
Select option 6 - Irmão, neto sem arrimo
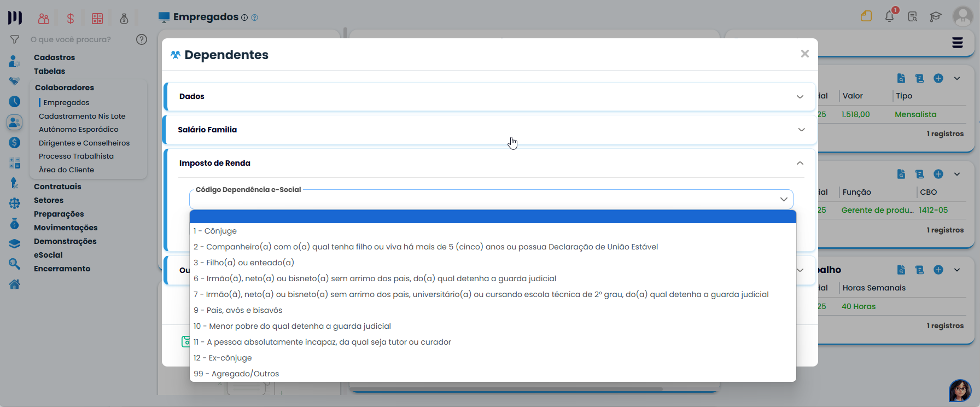tap(493, 278)
